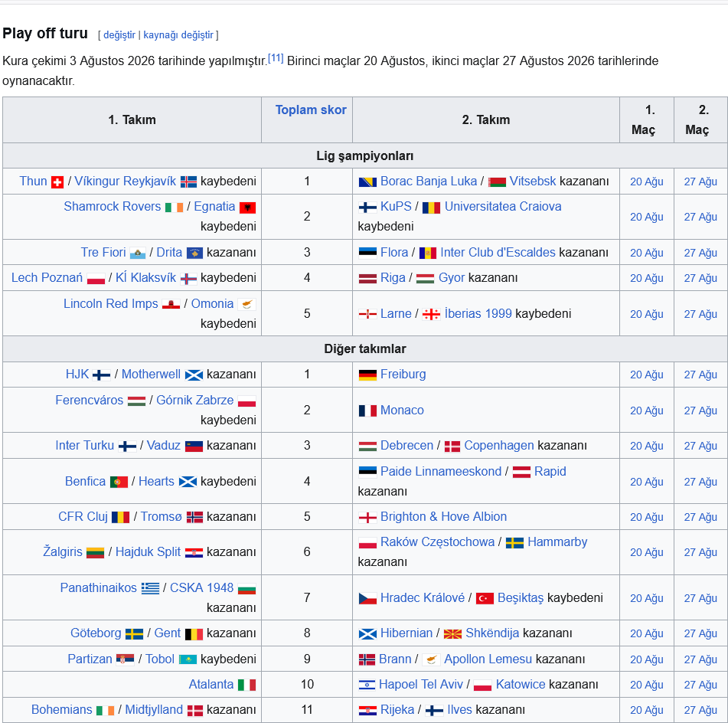728x723 pixels.
Task: Open reference footnote [11]
Action: [276, 58]
